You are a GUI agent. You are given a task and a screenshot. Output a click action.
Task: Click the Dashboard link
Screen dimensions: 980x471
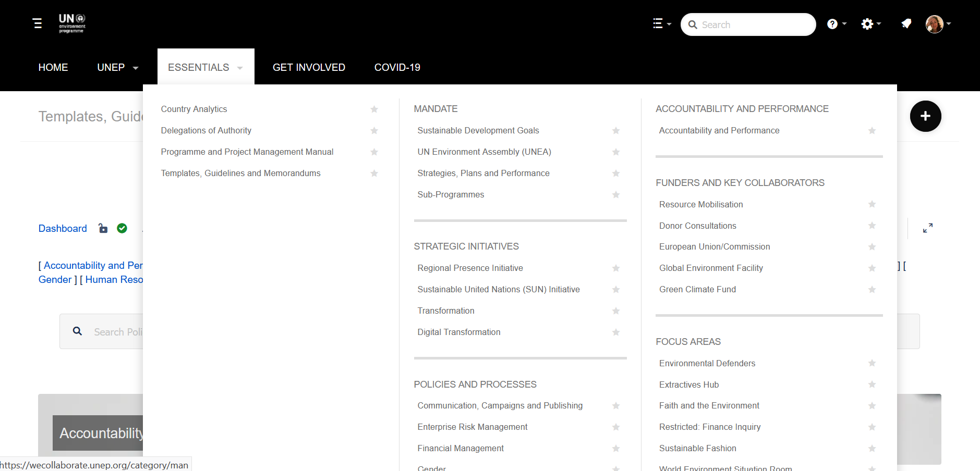(63, 228)
